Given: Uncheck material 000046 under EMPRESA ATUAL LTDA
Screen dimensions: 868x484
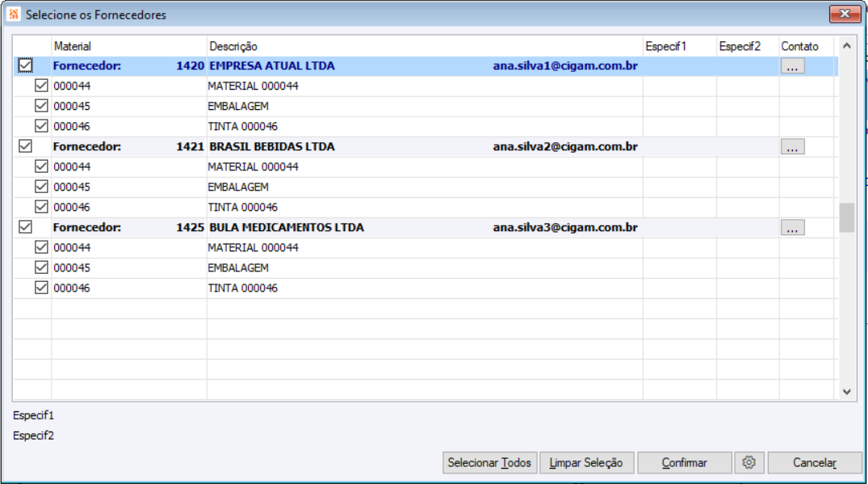Looking at the screenshot, I should pyautogui.click(x=41, y=126).
